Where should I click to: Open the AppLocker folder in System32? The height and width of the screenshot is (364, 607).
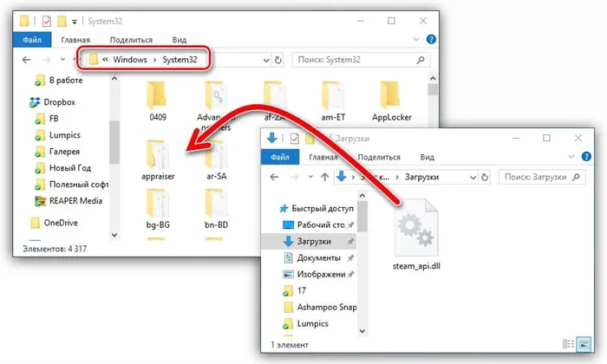[x=391, y=101]
